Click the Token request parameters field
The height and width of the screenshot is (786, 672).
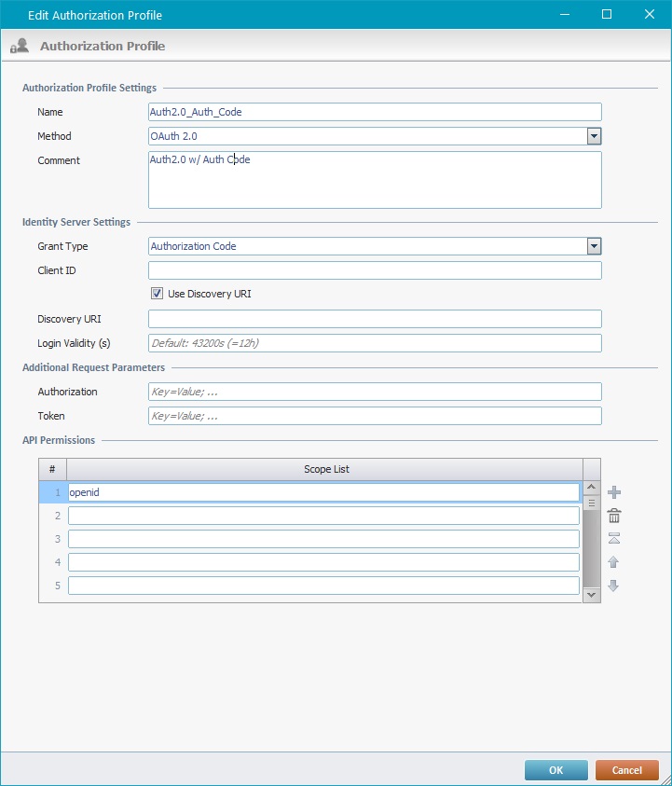point(375,416)
